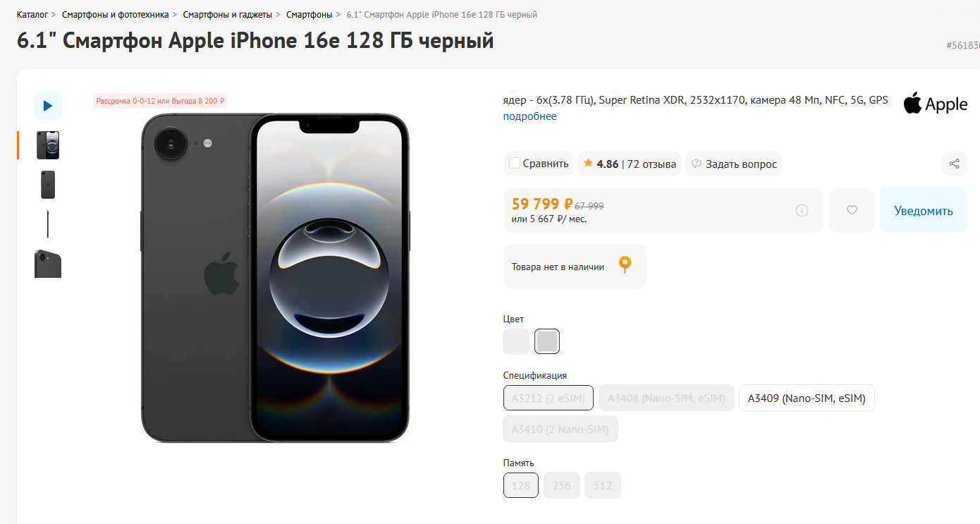980x524 pixels.
Task: Open the подробнее link
Action: [530, 116]
